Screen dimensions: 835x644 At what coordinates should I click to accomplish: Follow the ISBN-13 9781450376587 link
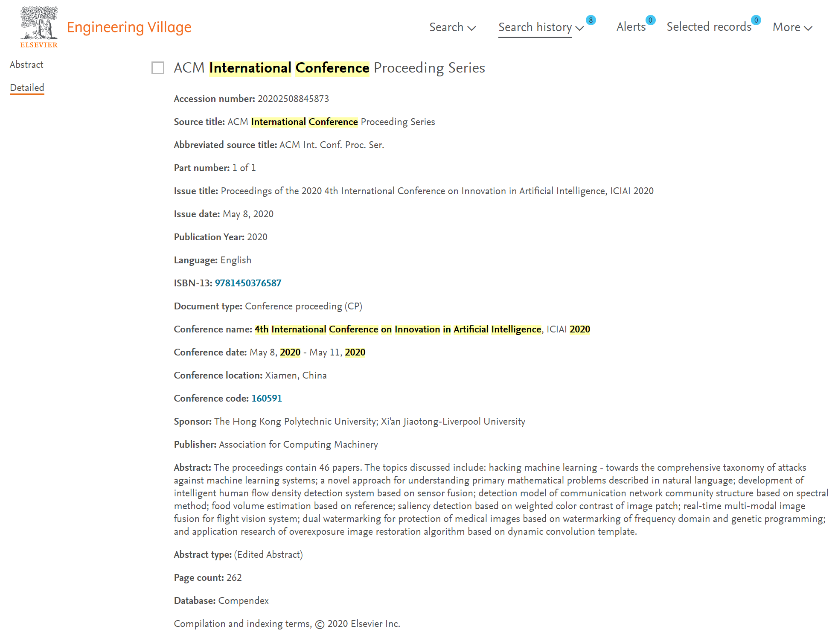(248, 283)
